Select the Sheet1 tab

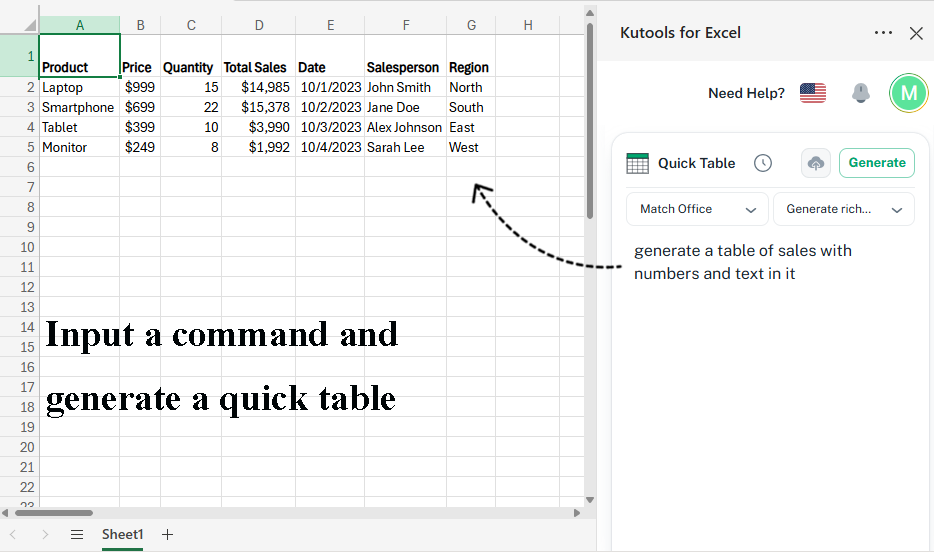(x=122, y=534)
